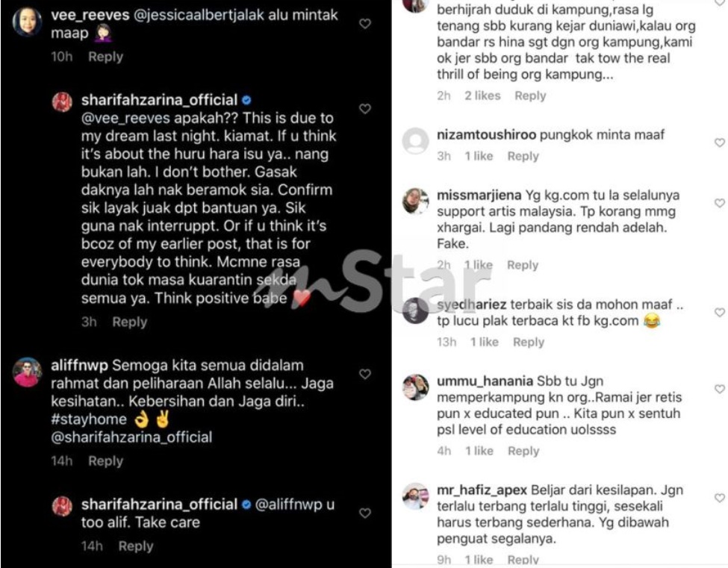Reply to vee_reeves's comment
The height and width of the screenshot is (568, 728).
[x=106, y=57]
